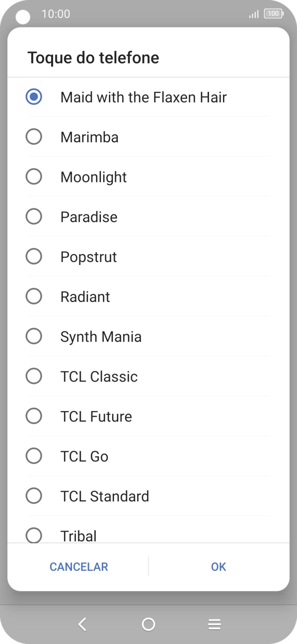Choose the Popstrut ringtone radio button
The image size is (297, 644).
click(34, 257)
